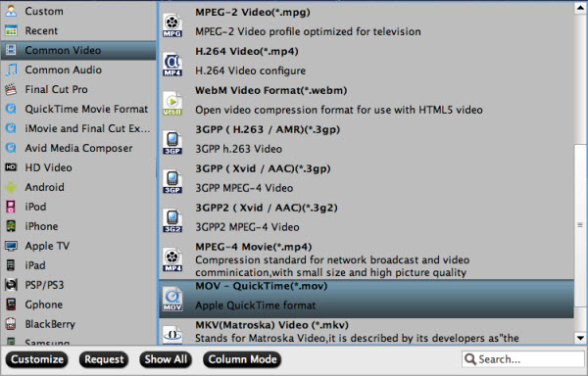Choose the HD Video category
This screenshot has height=376, width=588.
[x=78, y=167]
